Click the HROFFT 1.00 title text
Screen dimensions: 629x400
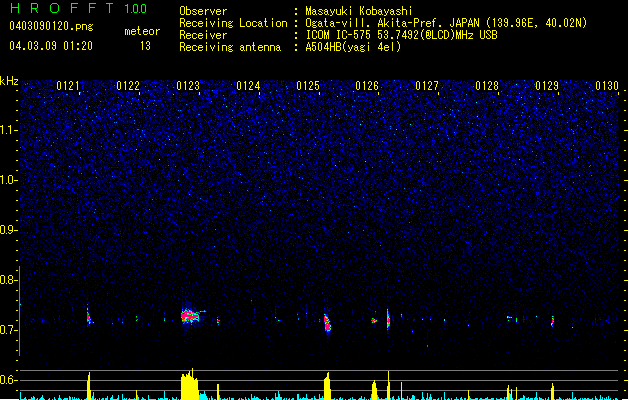coord(79,8)
